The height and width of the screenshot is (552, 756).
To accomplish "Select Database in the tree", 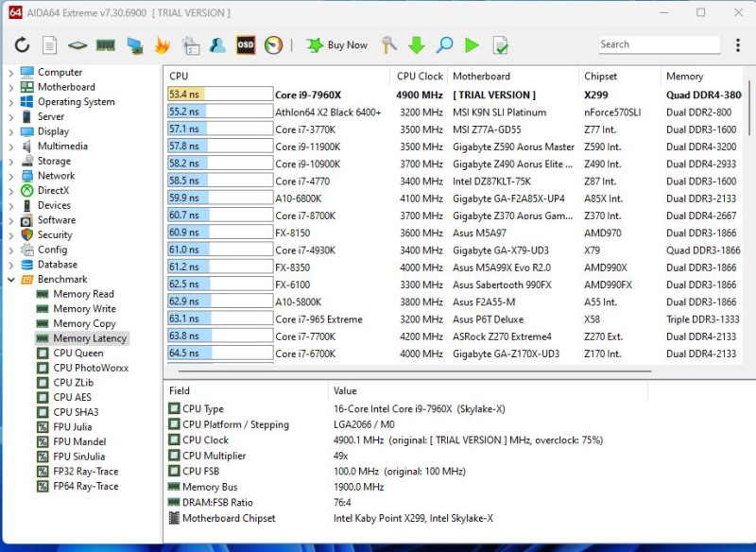I will click(58, 265).
